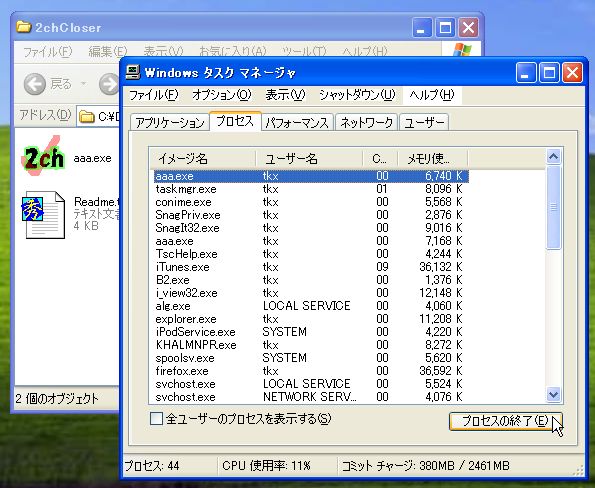
Task: Click the Forward arrow icon in 2chCloser window
Action: (x=110, y=84)
